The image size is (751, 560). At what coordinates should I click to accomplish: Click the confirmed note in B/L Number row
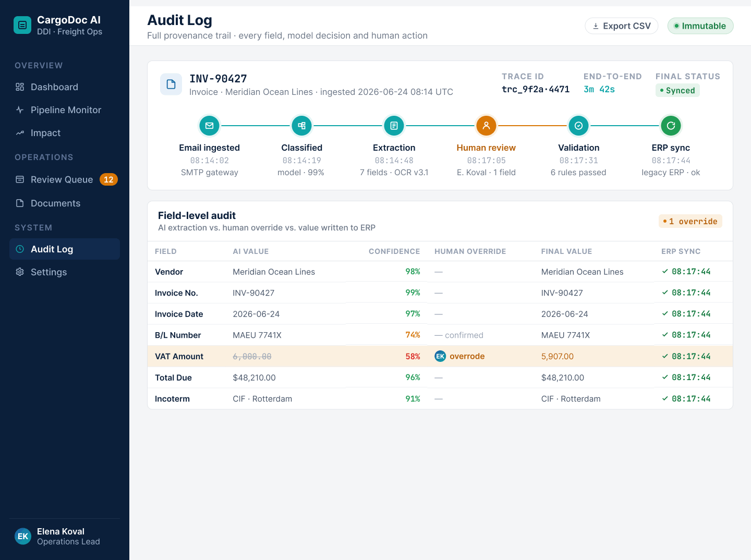point(464,335)
